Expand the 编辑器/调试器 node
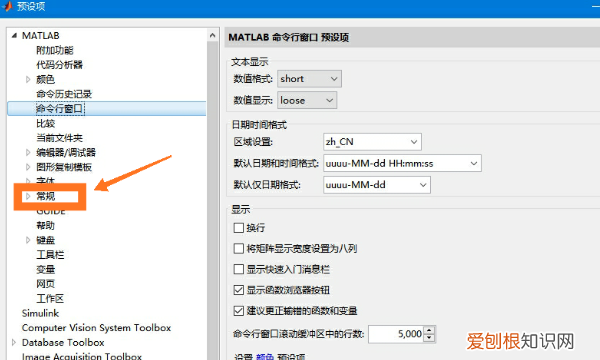The width and height of the screenshot is (600, 360). pos(28,152)
